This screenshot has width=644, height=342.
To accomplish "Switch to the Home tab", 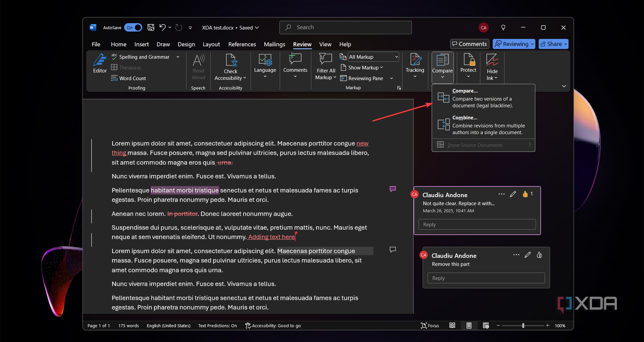I will pyautogui.click(x=118, y=44).
